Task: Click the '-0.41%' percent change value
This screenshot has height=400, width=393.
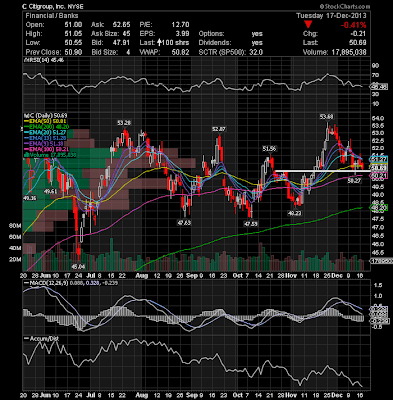Action: 353,25
